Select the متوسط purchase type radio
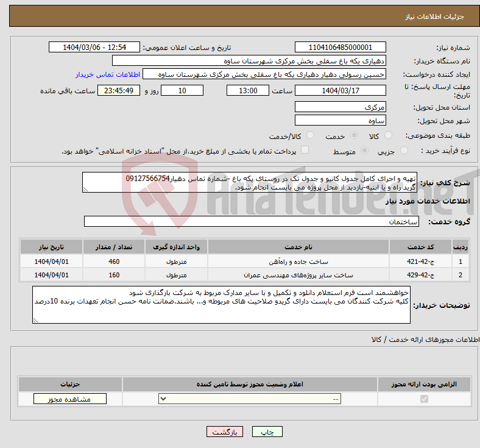The image size is (480, 448). click(x=364, y=151)
